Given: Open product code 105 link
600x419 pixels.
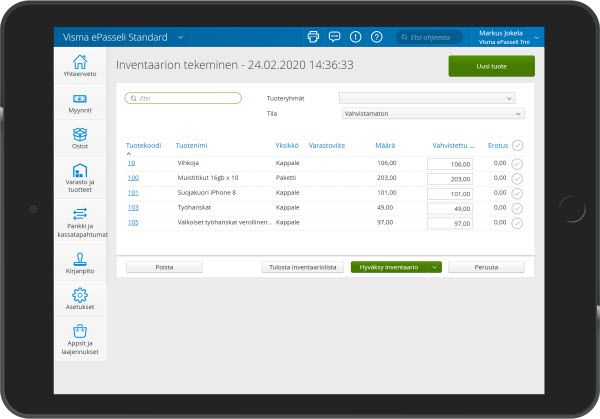Looking at the screenshot, I should point(133,222).
